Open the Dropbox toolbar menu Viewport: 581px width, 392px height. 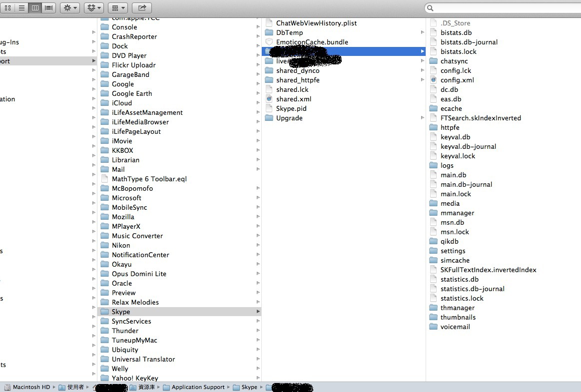tap(93, 8)
